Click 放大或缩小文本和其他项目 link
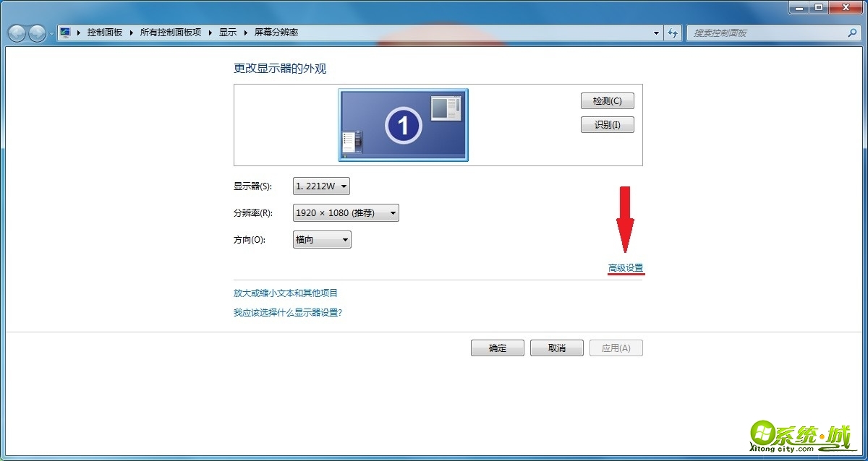Screen dimensions: 868x461 (286, 293)
